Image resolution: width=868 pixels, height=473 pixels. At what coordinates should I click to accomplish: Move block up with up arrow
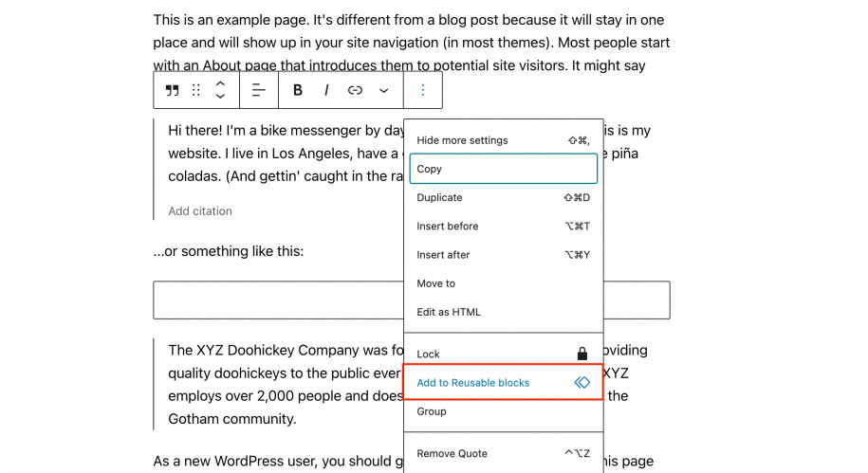pyautogui.click(x=220, y=84)
